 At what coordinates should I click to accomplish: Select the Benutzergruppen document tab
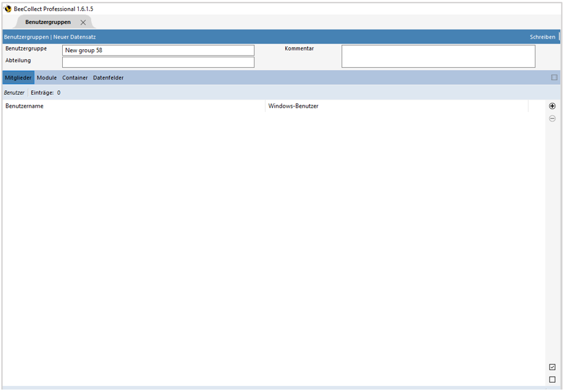click(48, 22)
